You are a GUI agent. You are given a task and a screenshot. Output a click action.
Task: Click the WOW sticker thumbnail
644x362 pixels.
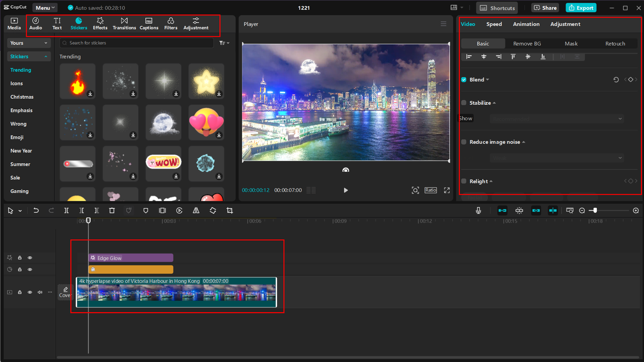click(x=164, y=164)
